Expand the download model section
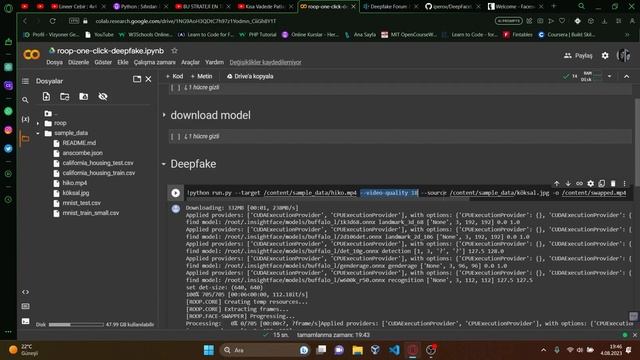The width and height of the screenshot is (640, 360). [164, 115]
